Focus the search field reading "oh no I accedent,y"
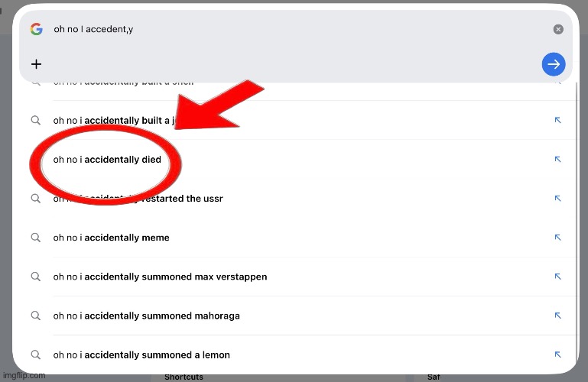This screenshot has width=588, height=382. click(x=291, y=29)
